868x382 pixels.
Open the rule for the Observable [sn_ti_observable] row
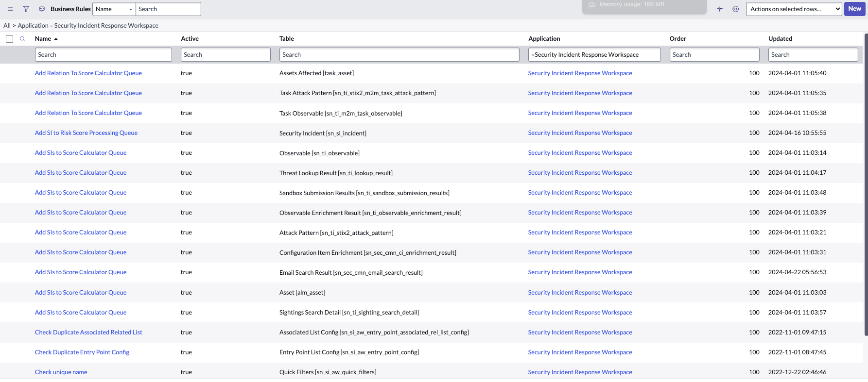(81, 153)
